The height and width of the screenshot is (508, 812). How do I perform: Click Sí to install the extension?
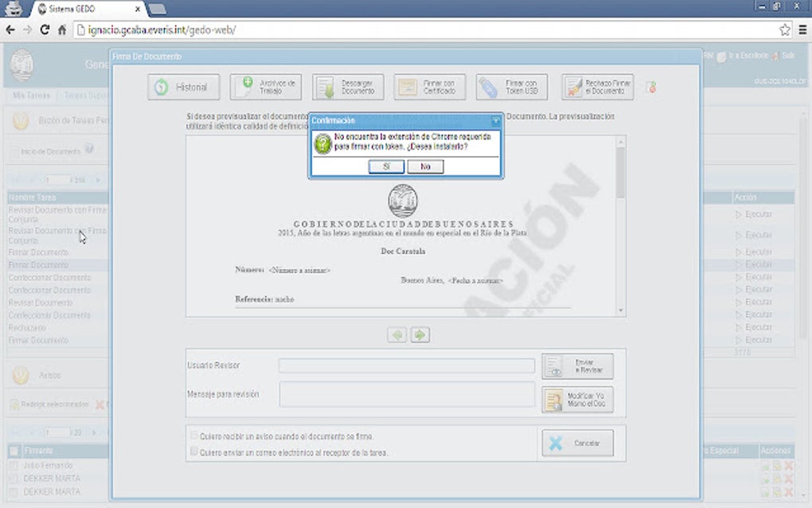(x=385, y=166)
